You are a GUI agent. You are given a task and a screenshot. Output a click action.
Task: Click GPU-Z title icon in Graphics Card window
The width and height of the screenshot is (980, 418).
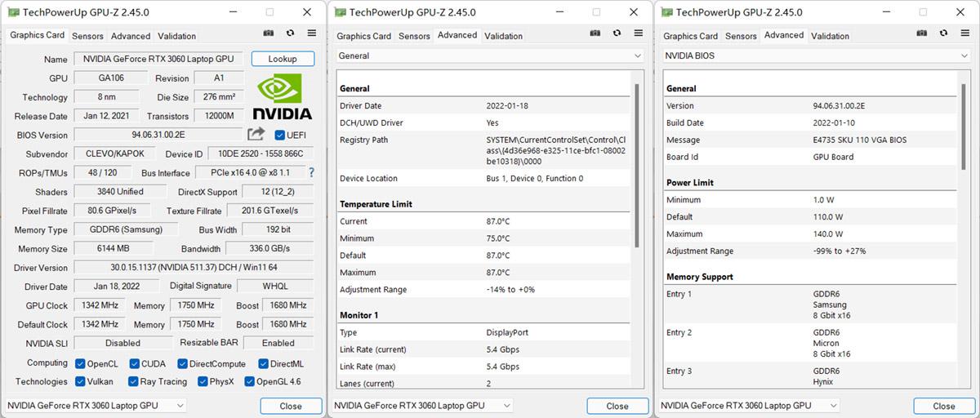13,12
